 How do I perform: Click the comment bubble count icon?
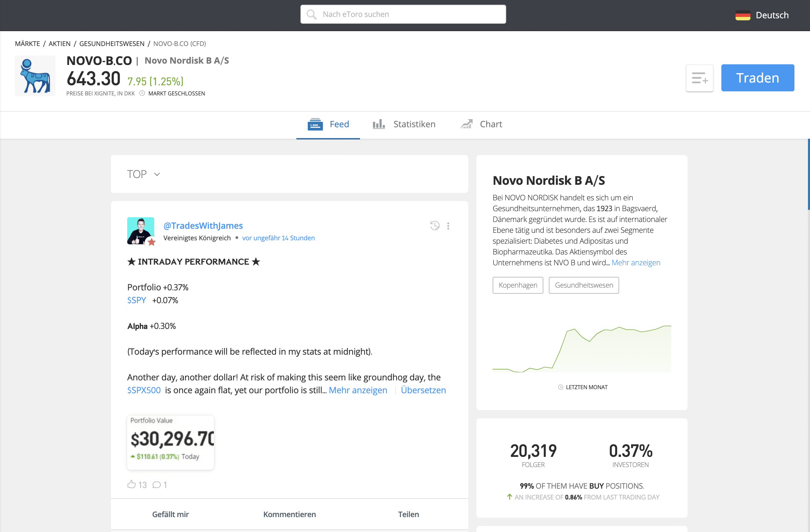pyautogui.click(x=157, y=485)
